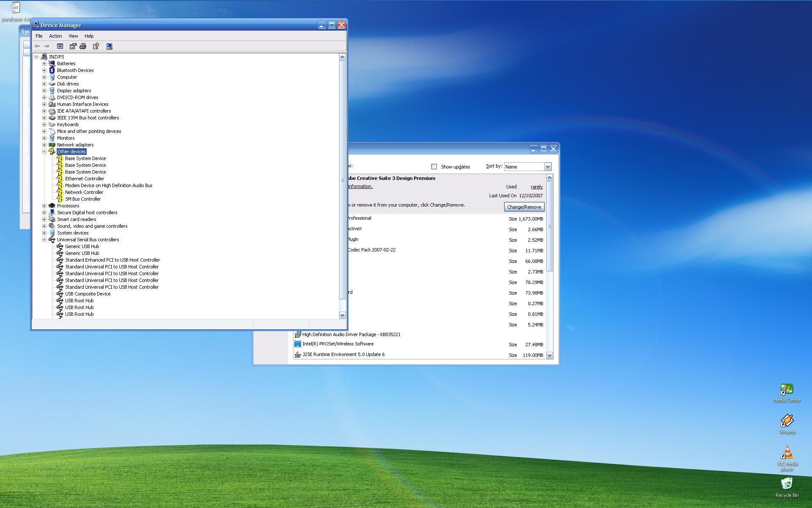This screenshot has height=508, width=812.
Task: Select the 1,673.00MB size program row
Action: (x=446, y=219)
